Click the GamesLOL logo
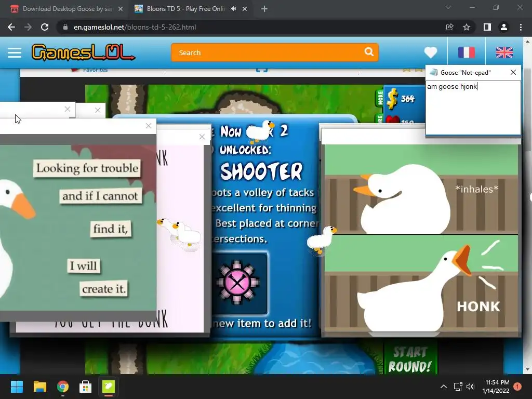 point(84,52)
